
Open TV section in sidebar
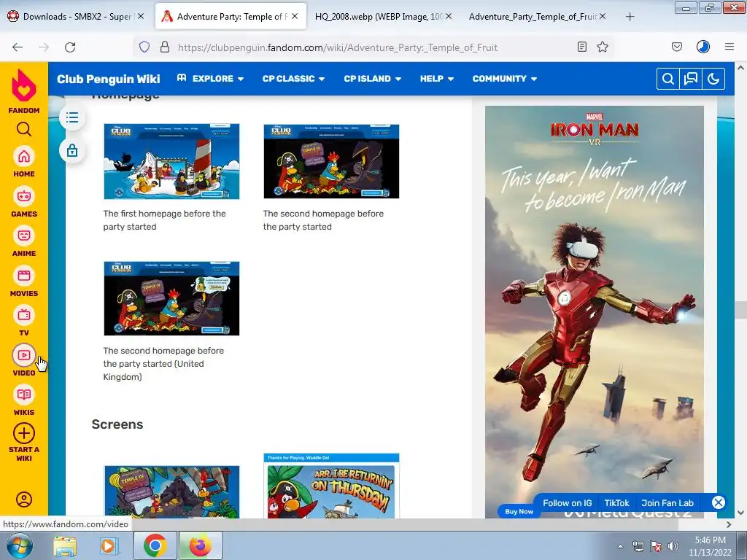click(x=24, y=315)
